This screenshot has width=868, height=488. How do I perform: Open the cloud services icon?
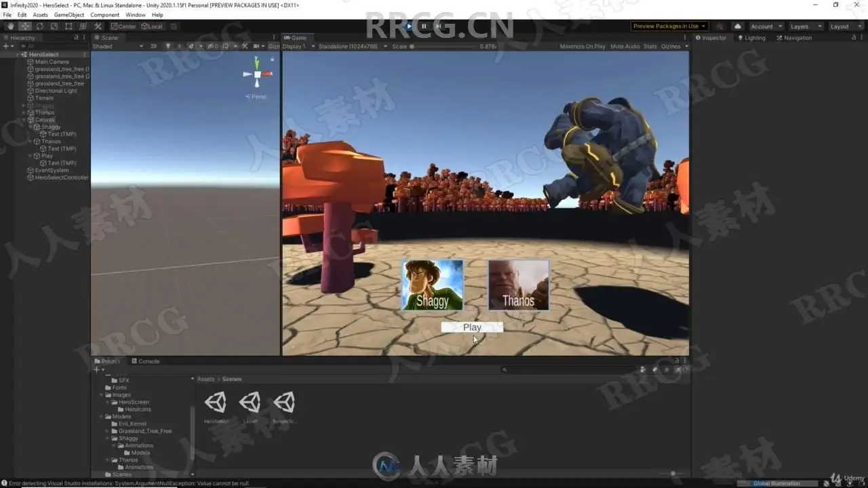click(x=738, y=26)
